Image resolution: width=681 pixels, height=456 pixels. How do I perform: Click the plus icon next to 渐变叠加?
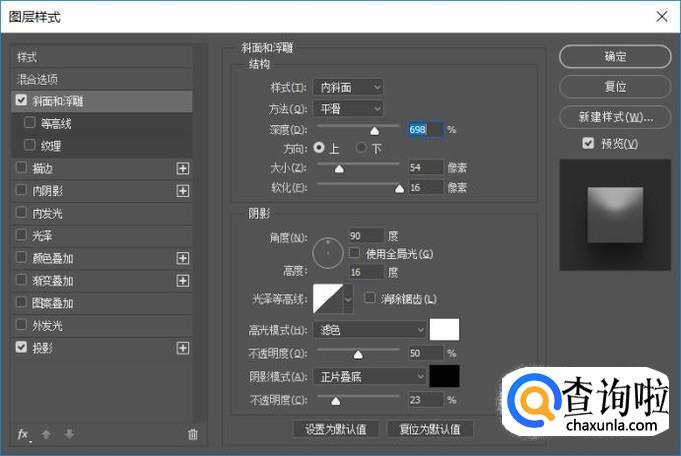182,281
